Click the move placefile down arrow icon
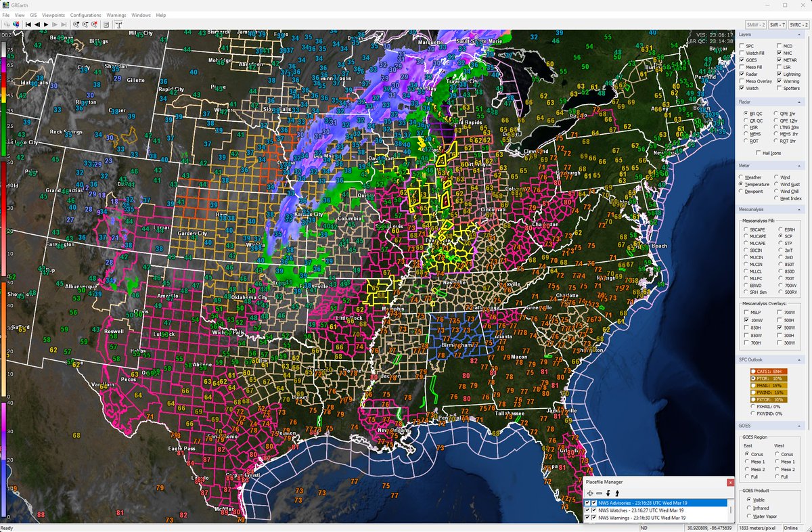Viewport: 812px width, 532px height. 608,493
